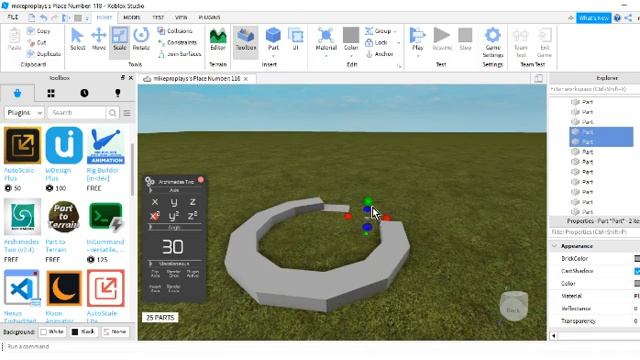Open the UI insert tool
Image resolution: width=640 pixels, height=360 pixels.
click(296, 39)
